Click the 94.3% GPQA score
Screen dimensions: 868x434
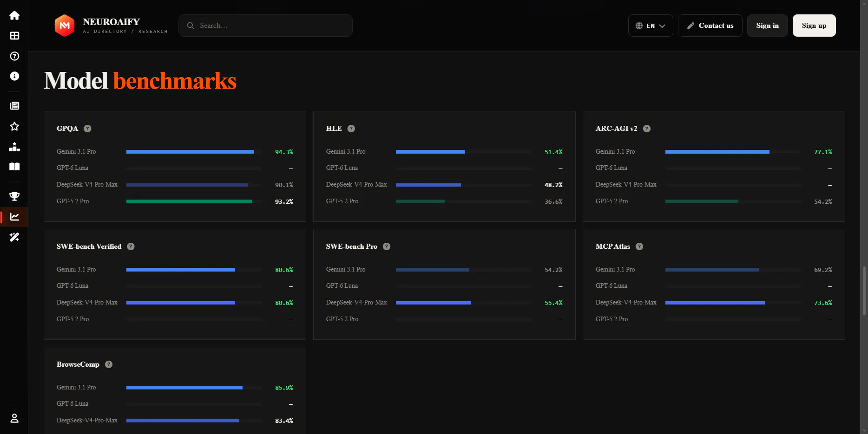pyautogui.click(x=284, y=152)
